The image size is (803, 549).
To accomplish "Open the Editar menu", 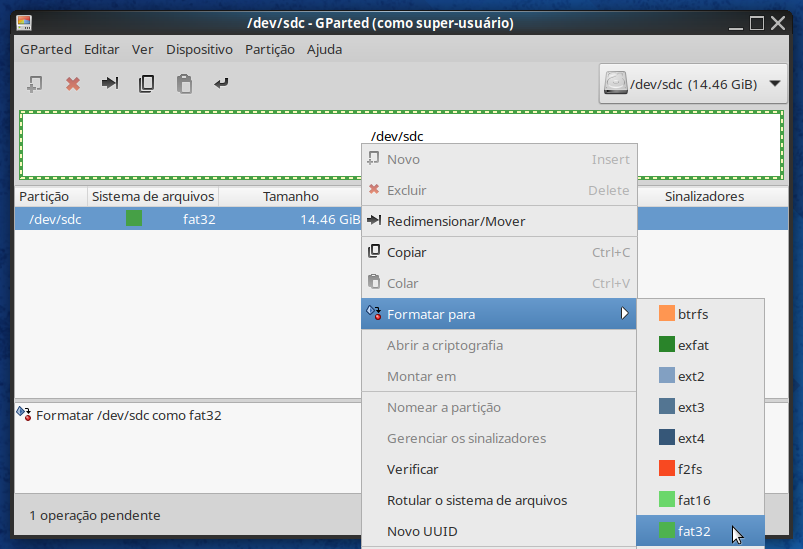I will pyautogui.click(x=101, y=50).
